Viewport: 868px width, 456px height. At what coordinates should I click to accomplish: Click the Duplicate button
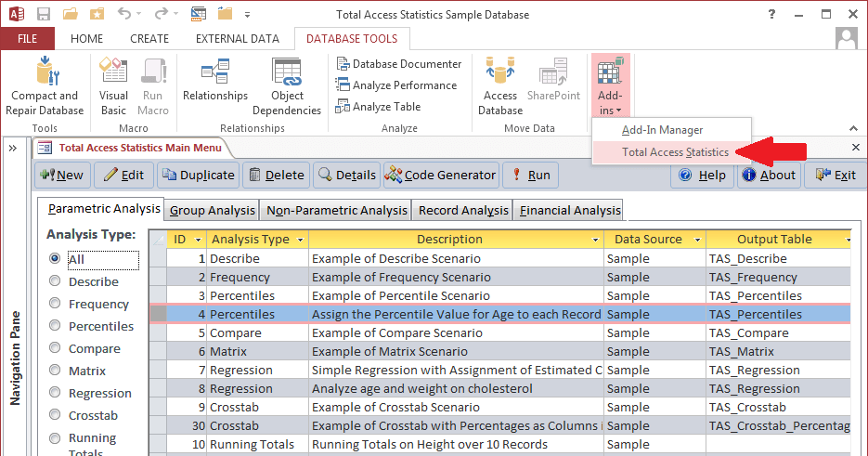199,175
